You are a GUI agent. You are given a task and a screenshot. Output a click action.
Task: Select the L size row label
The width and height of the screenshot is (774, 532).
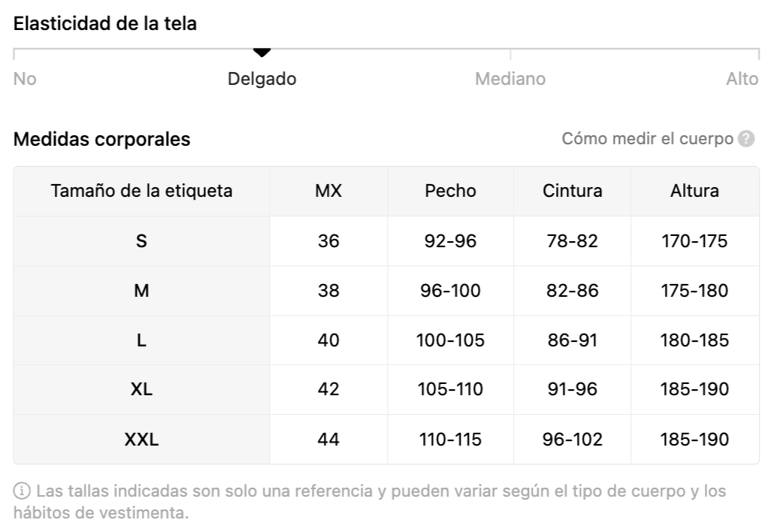(141, 340)
